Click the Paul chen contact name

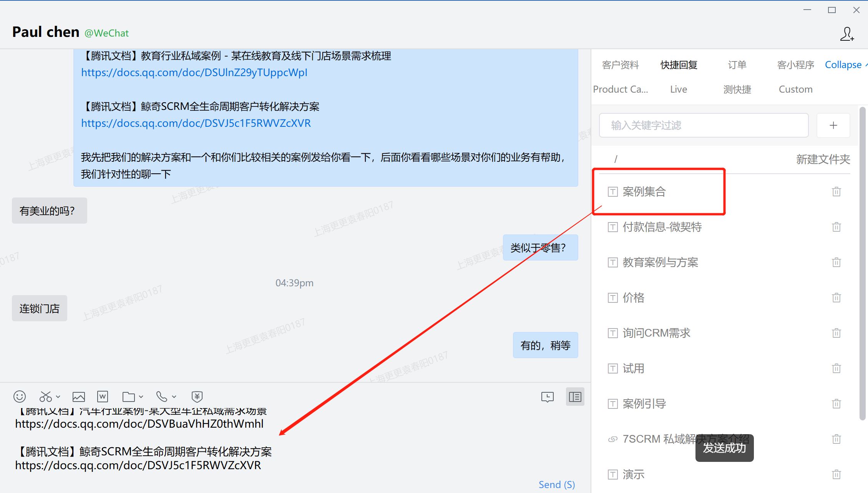(46, 32)
